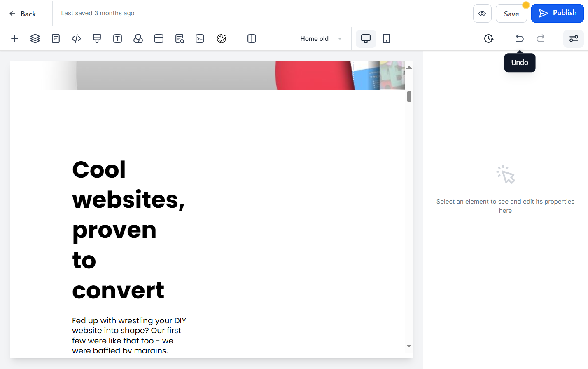
Task: Select the style paintbrush icon
Action: pos(97,39)
